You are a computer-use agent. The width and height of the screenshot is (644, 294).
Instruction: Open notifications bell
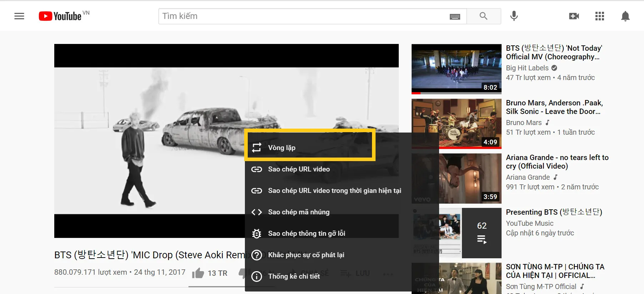tap(625, 16)
